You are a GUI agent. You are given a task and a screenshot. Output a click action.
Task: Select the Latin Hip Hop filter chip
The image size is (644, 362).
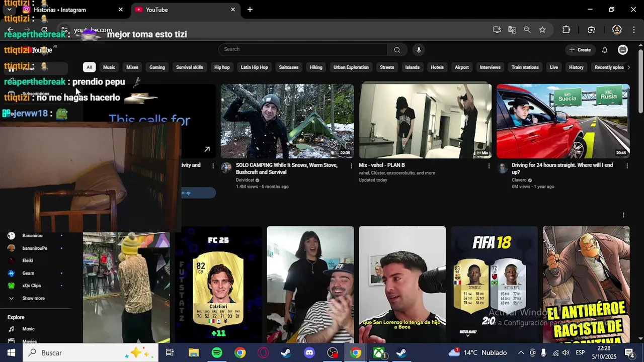254,67
